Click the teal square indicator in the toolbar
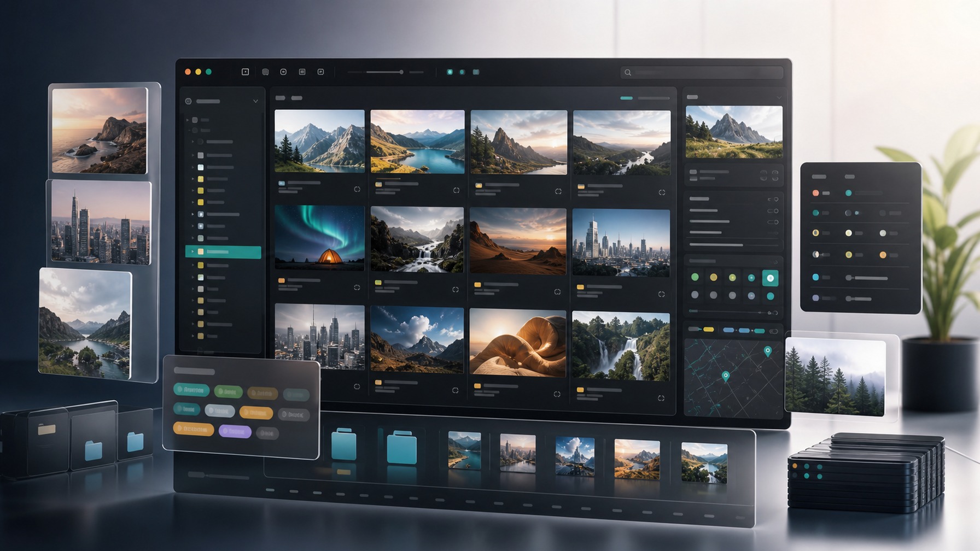Screen dimensions: 980x551 pyautogui.click(x=476, y=72)
